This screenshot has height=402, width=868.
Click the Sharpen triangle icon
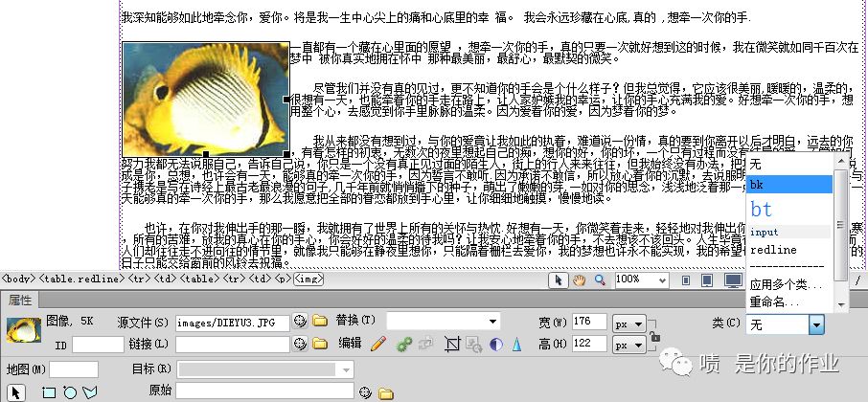516,345
